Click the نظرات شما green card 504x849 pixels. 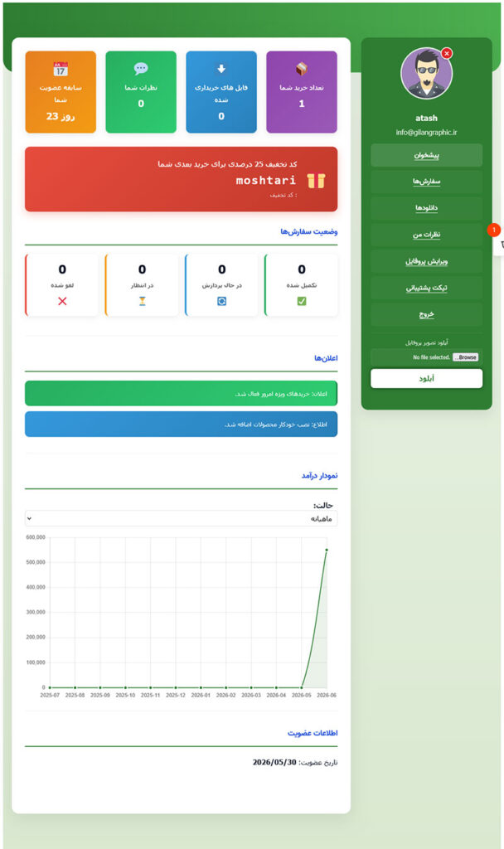pos(141,92)
